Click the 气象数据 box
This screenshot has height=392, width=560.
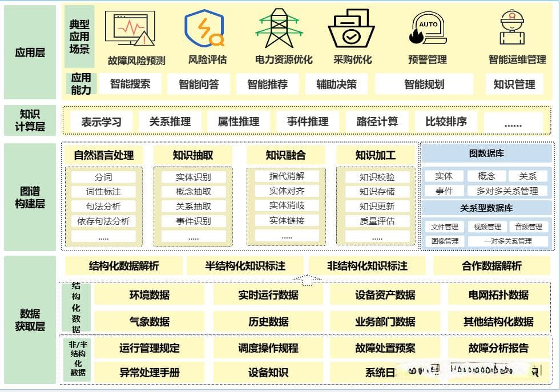(150, 322)
